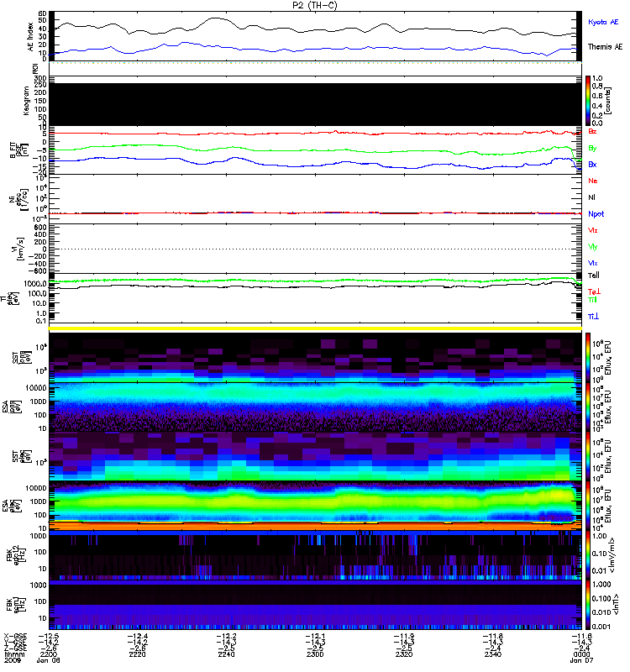Click the Vi [km/s] axis label
The width and height of the screenshot is (630, 672).
(19, 249)
